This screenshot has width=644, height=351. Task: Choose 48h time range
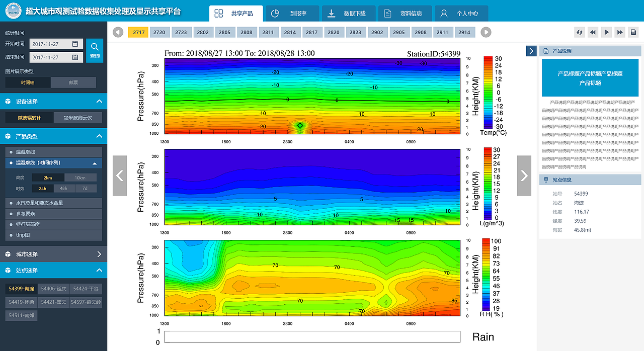click(64, 189)
